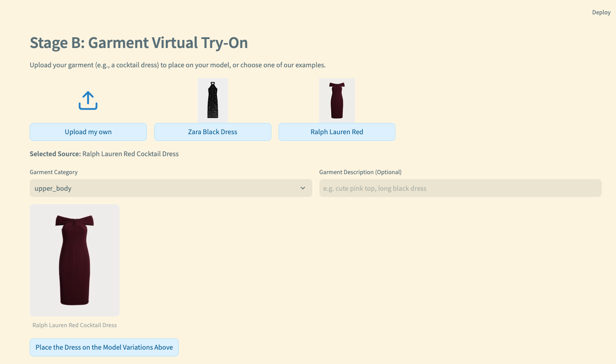Viewport: 616px width, 364px height.
Task: Place the dress on the model variations
Action: pos(104,347)
